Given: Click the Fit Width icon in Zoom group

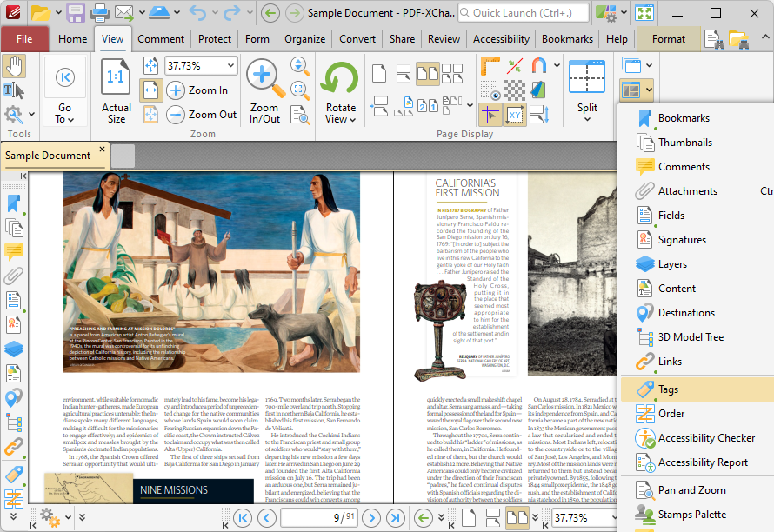Looking at the screenshot, I should (x=151, y=90).
